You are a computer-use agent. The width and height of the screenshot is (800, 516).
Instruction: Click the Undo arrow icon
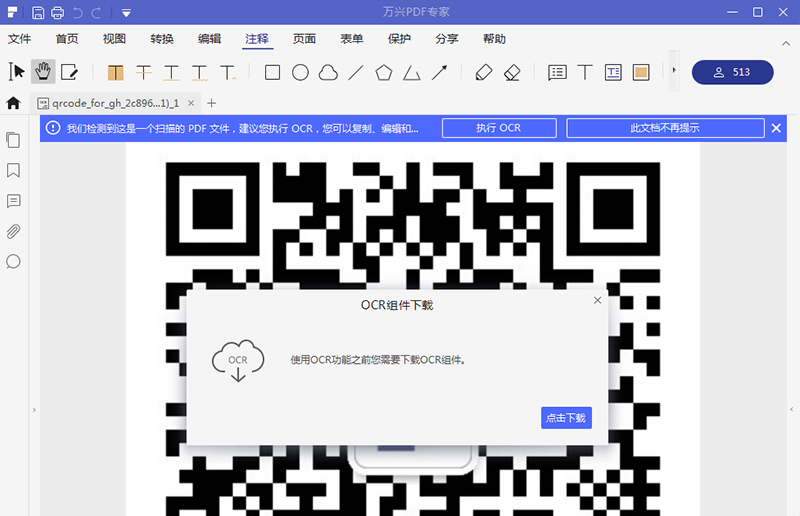pos(78,12)
